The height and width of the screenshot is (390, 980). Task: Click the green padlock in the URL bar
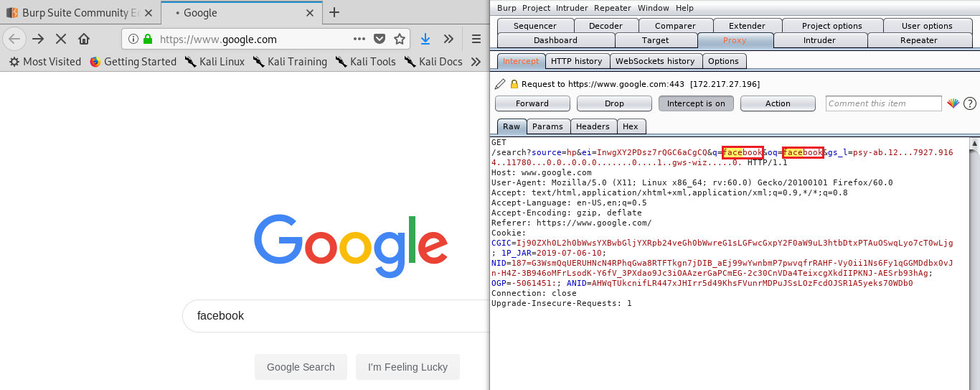click(148, 39)
